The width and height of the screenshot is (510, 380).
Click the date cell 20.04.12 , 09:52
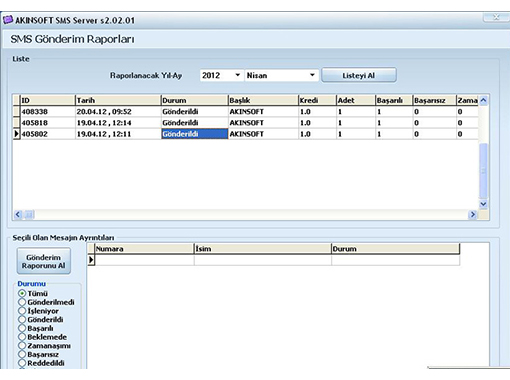tap(118, 112)
